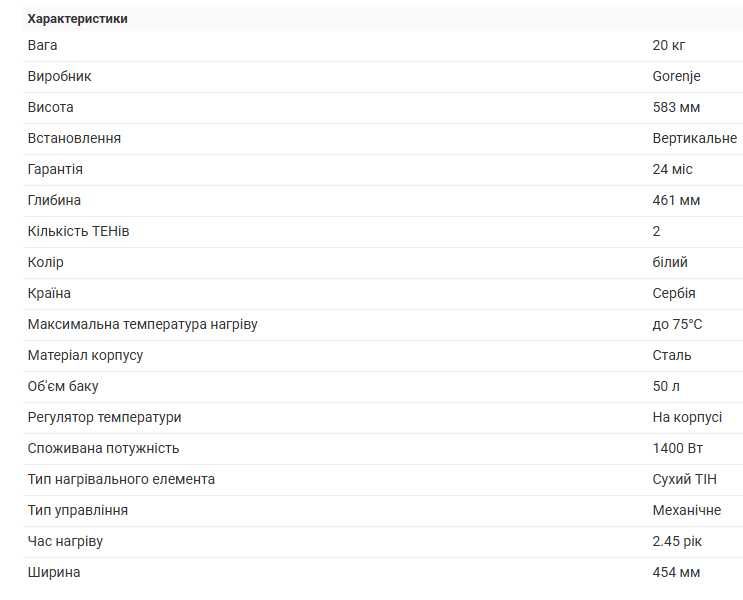
Task: Click the "Висота" row label
Action: [50, 107]
